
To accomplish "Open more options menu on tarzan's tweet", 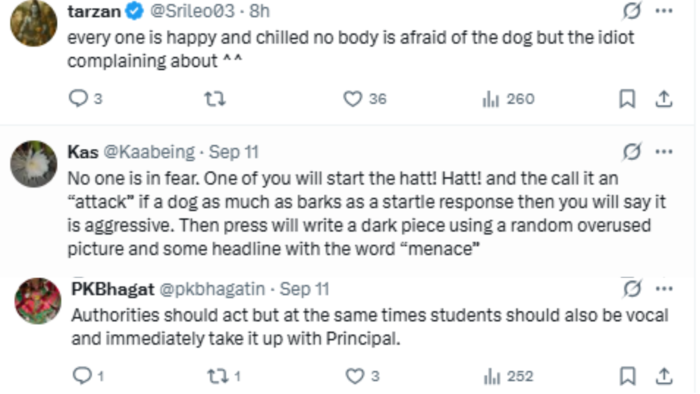I will click(x=664, y=11).
